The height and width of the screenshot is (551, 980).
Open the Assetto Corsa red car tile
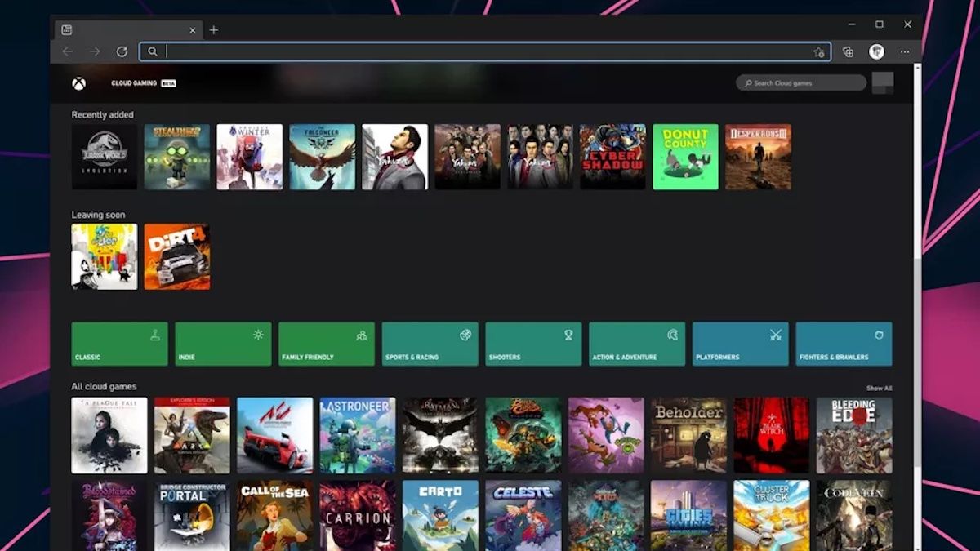tap(275, 435)
